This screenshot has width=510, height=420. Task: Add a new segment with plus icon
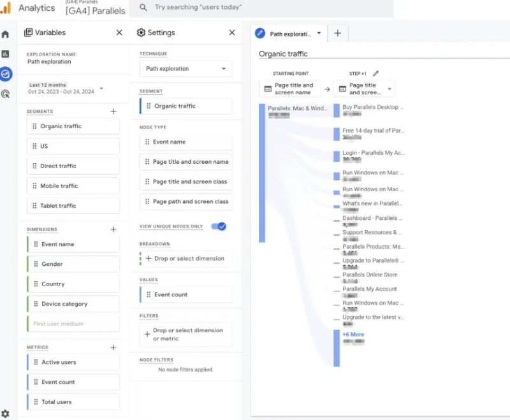[113, 112]
